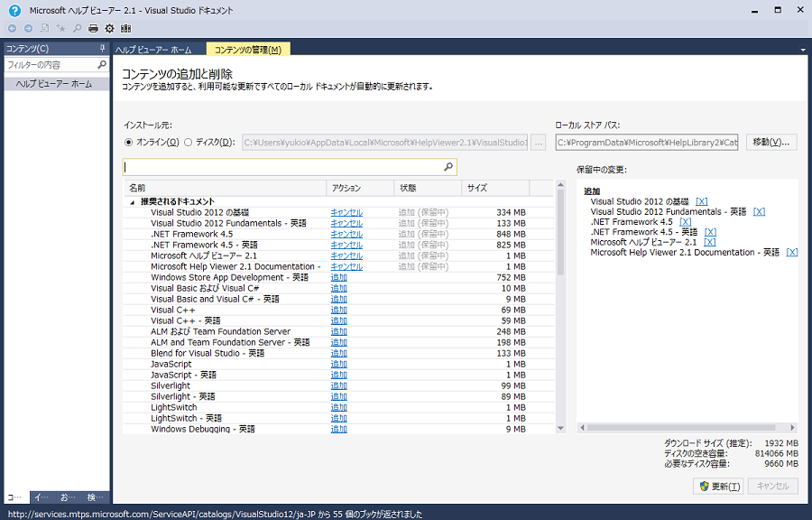Open the tab list dropdown arrow
This screenshot has width=812, height=520.
coord(802,50)
